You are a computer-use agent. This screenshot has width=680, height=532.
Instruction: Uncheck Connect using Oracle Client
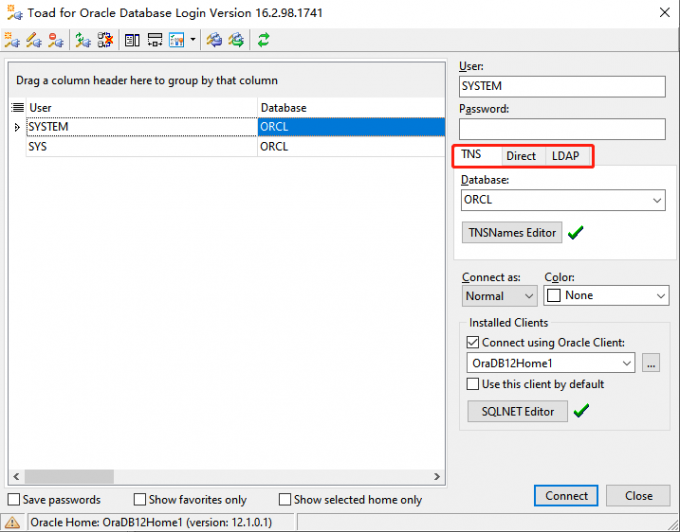[473, 343]
